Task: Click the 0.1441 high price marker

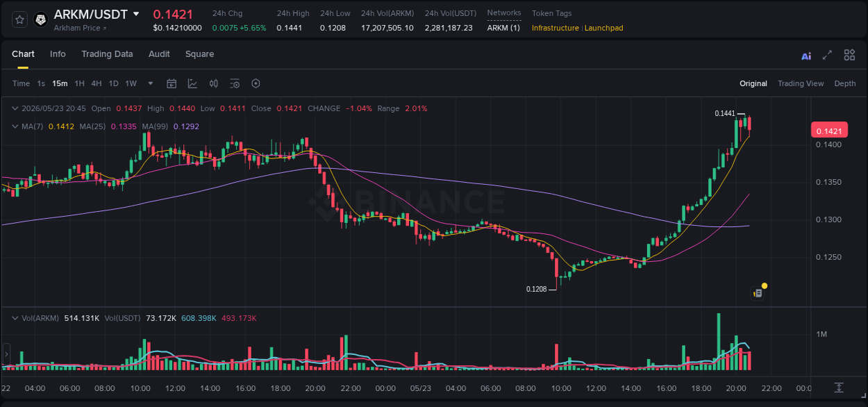Action: (725, 113)
